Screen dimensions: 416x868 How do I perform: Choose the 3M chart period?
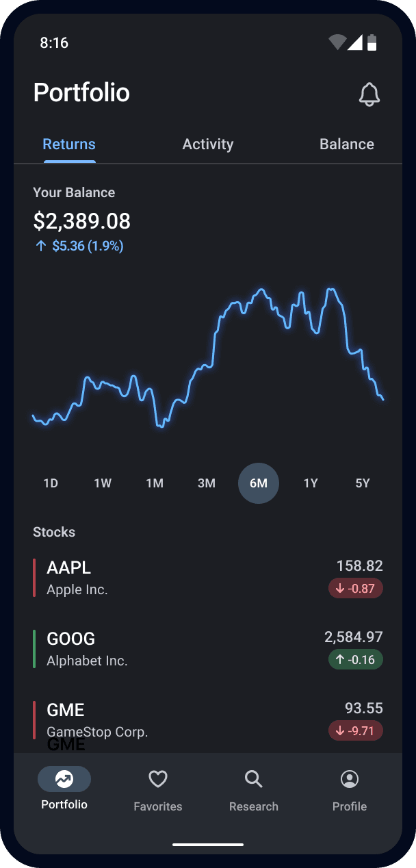(x=207, y=483)
